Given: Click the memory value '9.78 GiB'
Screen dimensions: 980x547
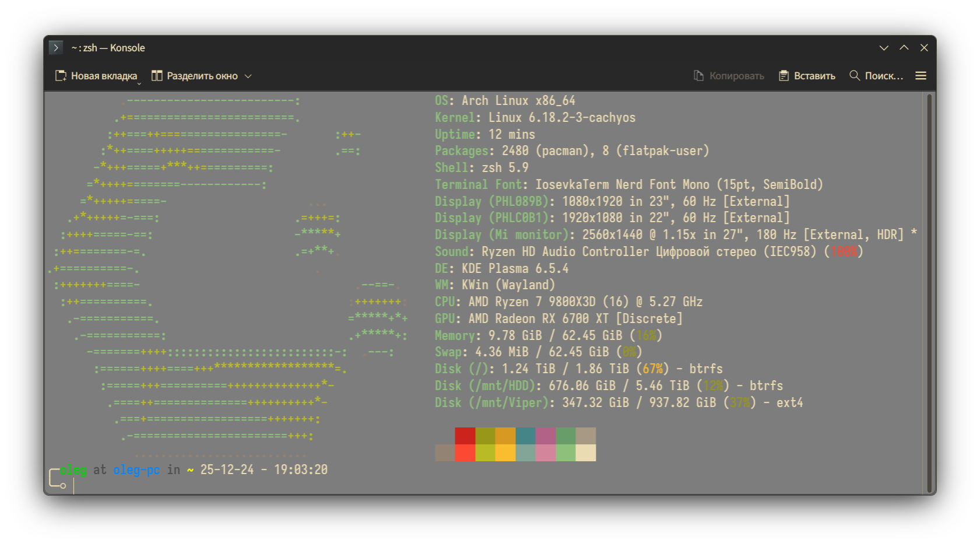Looking at the screenshot, I should tap(515, 336).
